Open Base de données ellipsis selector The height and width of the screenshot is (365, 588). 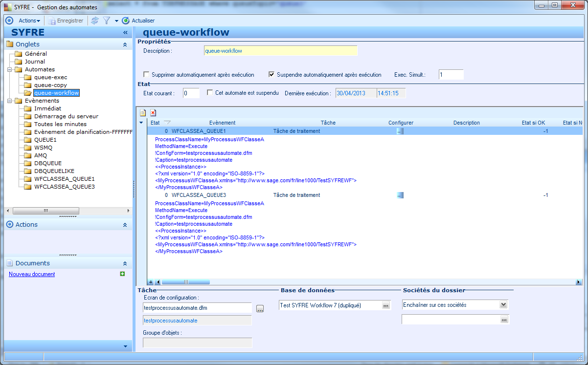point(386,305)
